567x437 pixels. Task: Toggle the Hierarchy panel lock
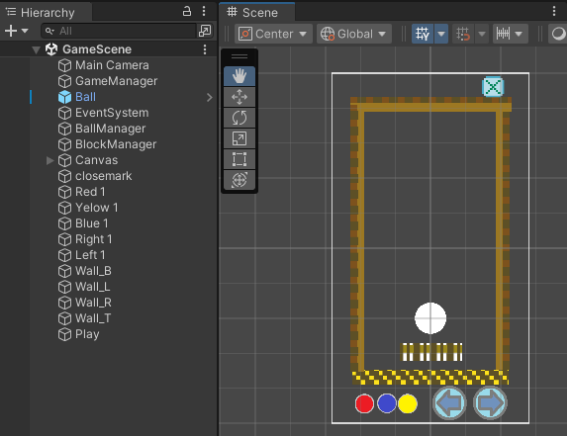pyautogui.click(x=187, y=12)
